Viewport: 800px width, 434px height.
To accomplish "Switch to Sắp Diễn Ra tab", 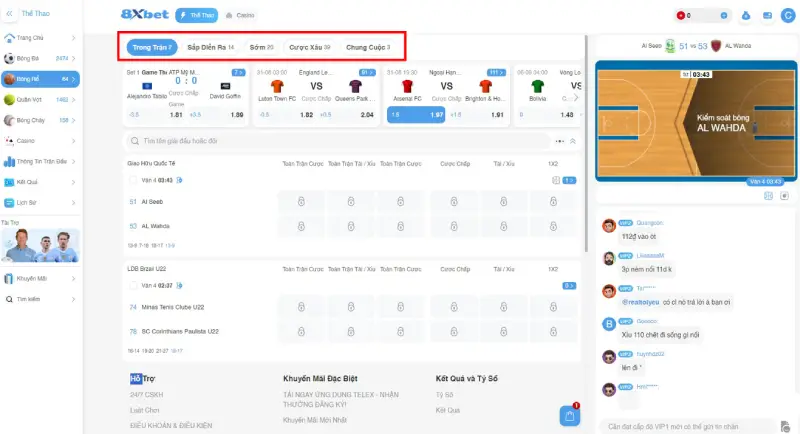I will click(210, 47).
